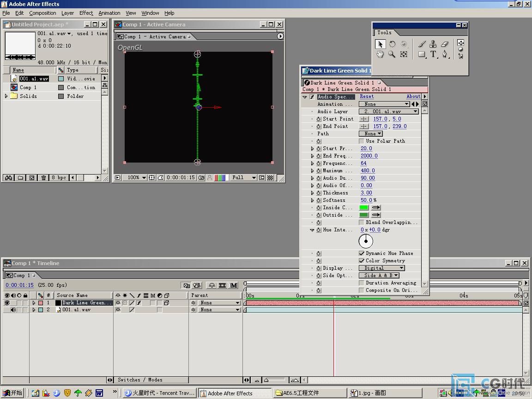Open the 100% magnification dropdown
The width and height of the screenshot is (532, 399).
[x=135, y=177]
